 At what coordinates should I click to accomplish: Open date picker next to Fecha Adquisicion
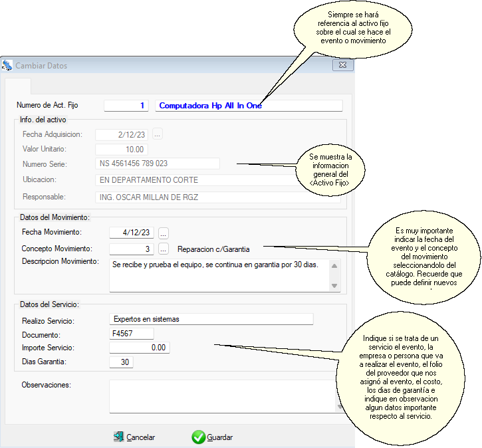[158, 134]
